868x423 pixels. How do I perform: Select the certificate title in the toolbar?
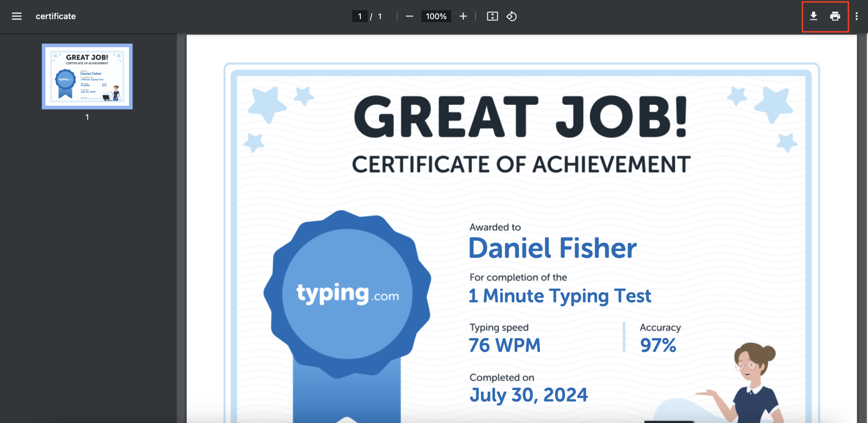pos(55,16)
